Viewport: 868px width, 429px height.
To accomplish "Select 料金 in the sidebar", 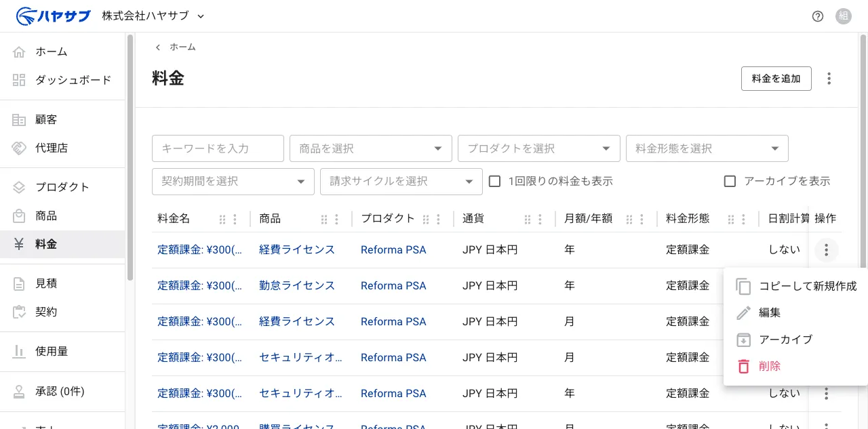I will (62, 244).
